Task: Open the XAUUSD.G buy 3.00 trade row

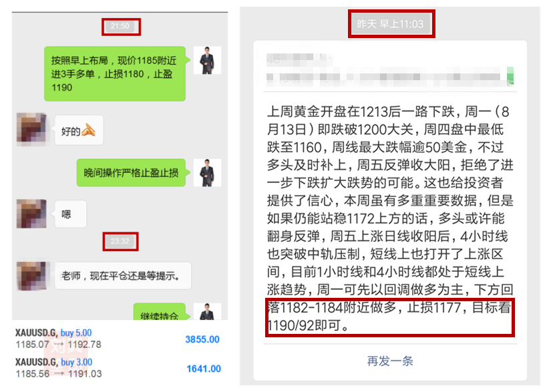Action: 118,368
